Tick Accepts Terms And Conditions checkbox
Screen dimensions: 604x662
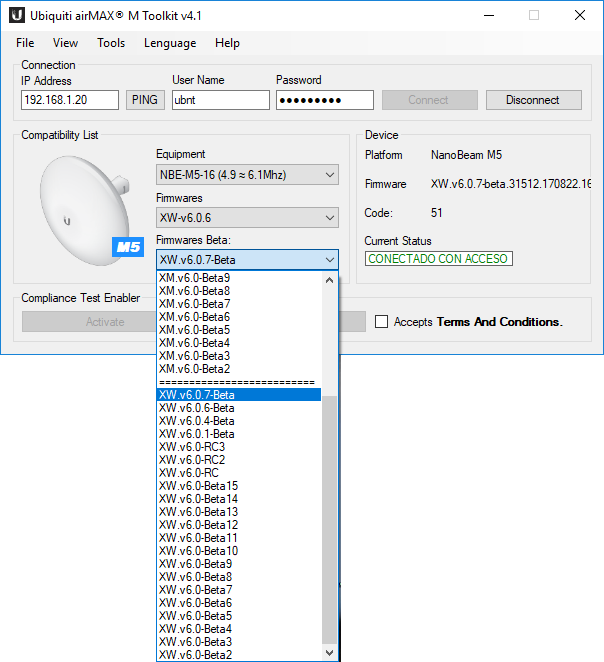pos(382,322)
